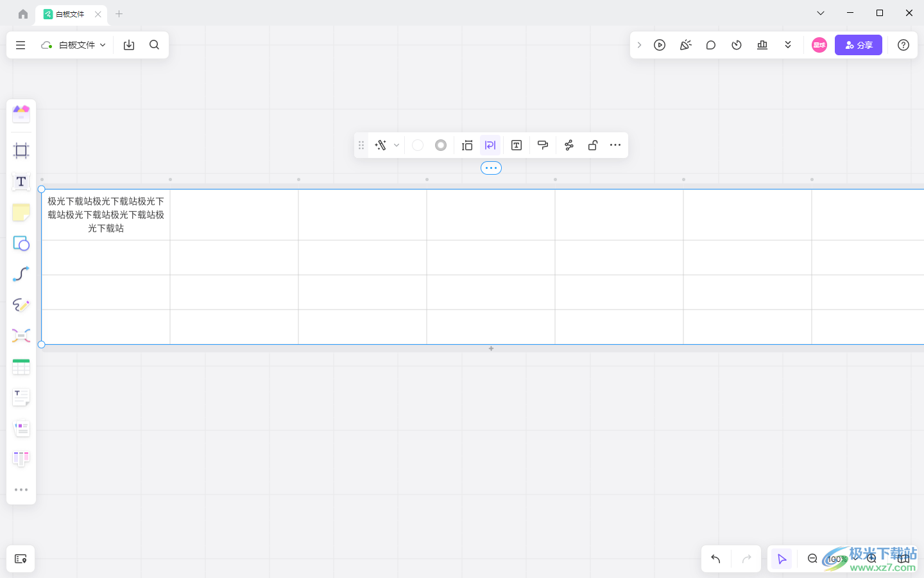
Task: Pick the white fill color swatch
Action: pyautogui.click(x=418, y=145)
